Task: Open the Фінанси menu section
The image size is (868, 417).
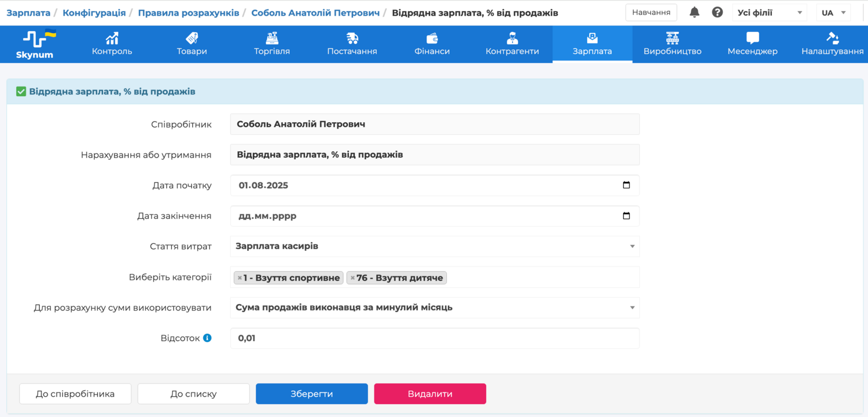Action: click(x=432, y=44)
